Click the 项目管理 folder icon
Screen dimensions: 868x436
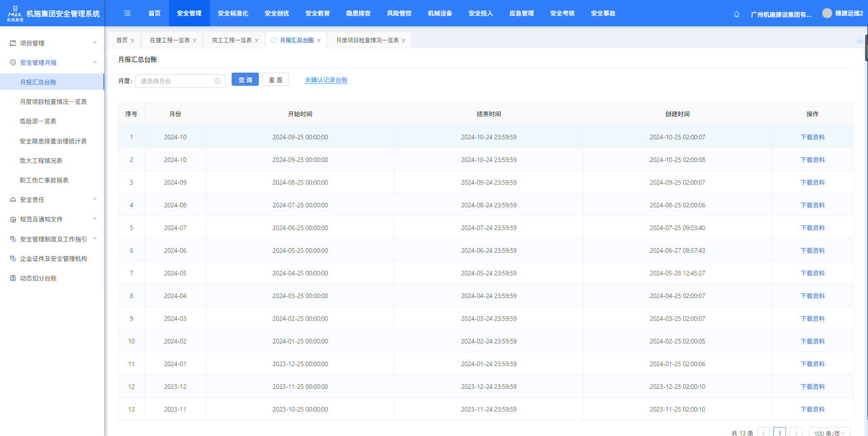13,43
